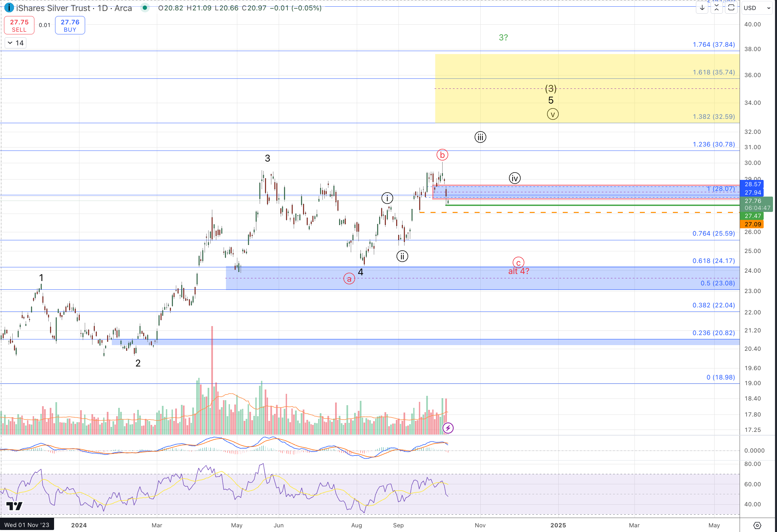777x532 pixels.
Task: Collapse the chart pane
Action: [717, 8]
